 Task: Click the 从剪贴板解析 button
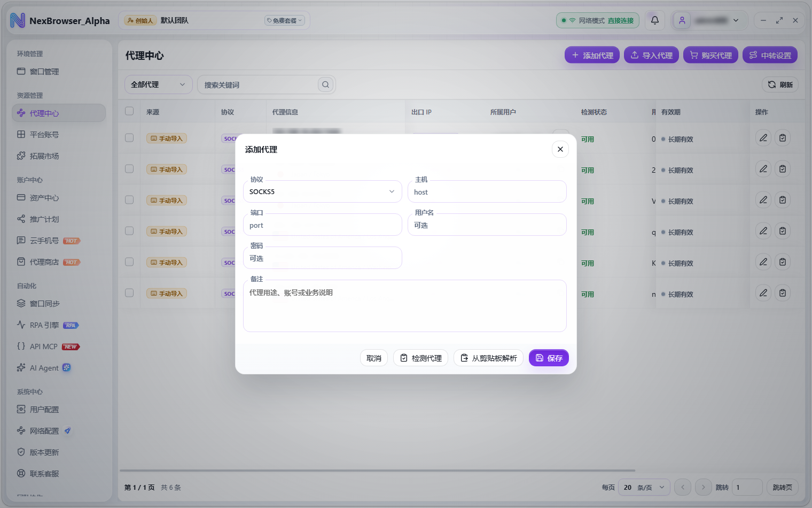(488, 358)
